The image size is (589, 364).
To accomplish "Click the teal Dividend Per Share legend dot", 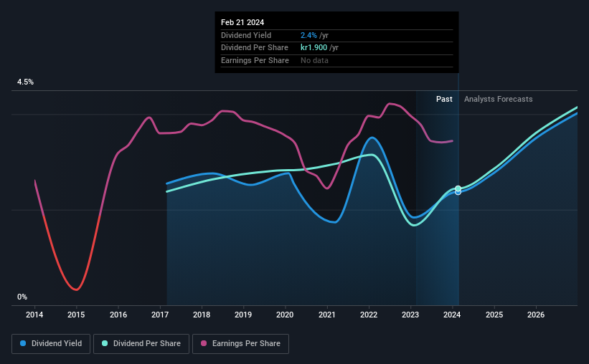I will pyautogui.click(x=105, y=343).
